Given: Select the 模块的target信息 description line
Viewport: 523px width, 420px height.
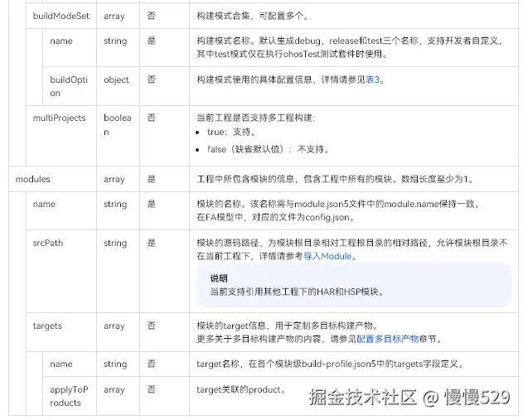Looking at the screenshot, I should coord(287,326).
